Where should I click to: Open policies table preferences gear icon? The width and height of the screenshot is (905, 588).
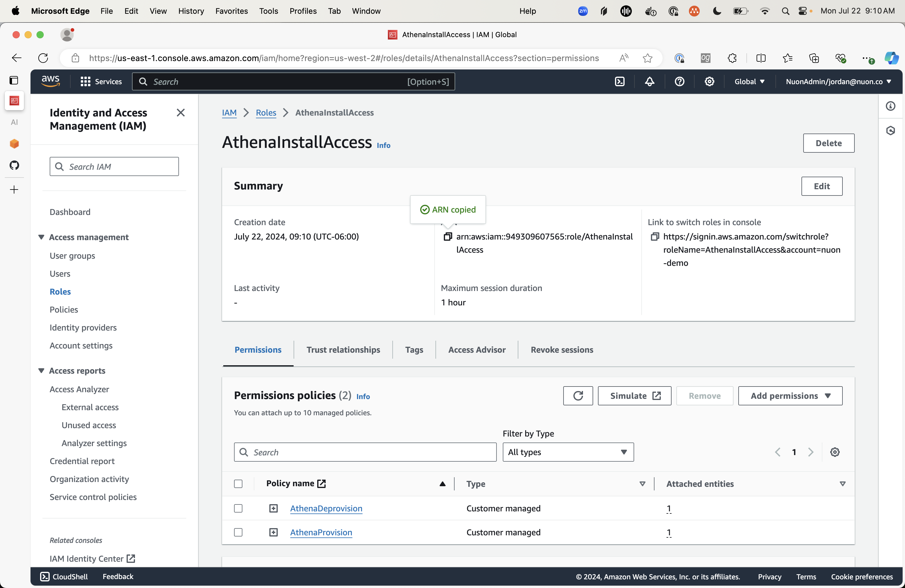click(x=835, y=452)
